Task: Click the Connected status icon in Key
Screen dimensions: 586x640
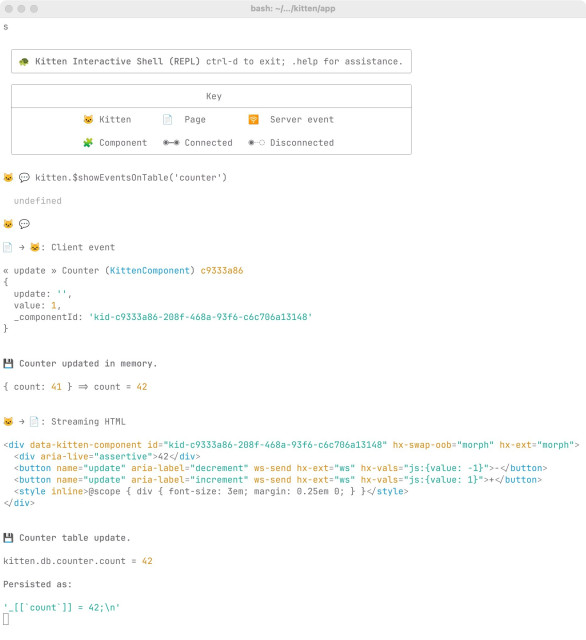Action: (x=171, y=143)
